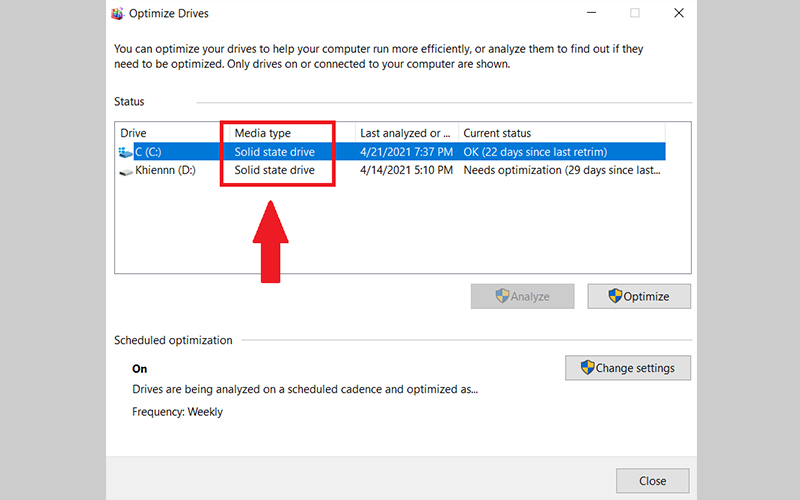Click the Last analyzed or... column header
800x500 pixels.
(405, 133)
